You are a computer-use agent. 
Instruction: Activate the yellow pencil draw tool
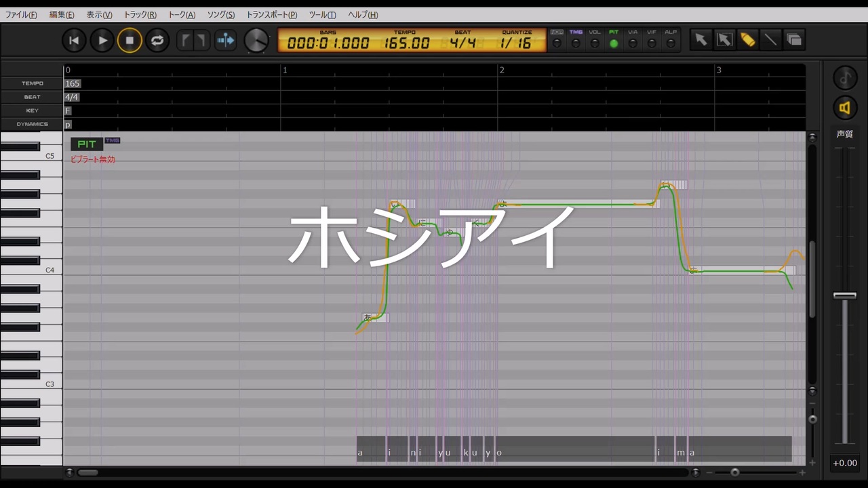point(747,40)
